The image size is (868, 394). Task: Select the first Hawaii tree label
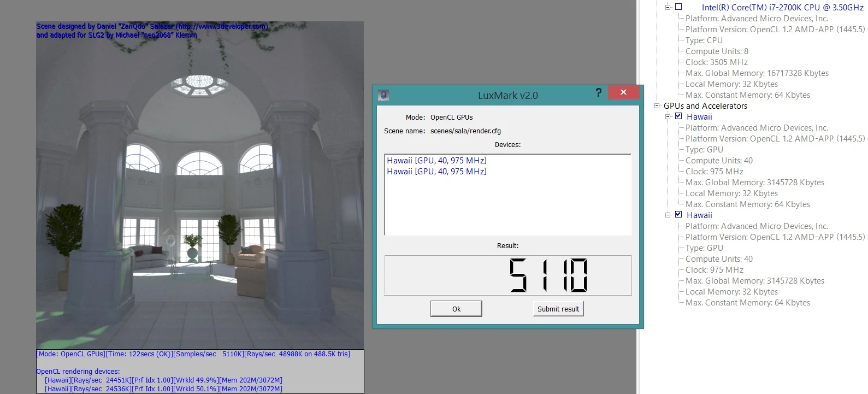[699, 116]
